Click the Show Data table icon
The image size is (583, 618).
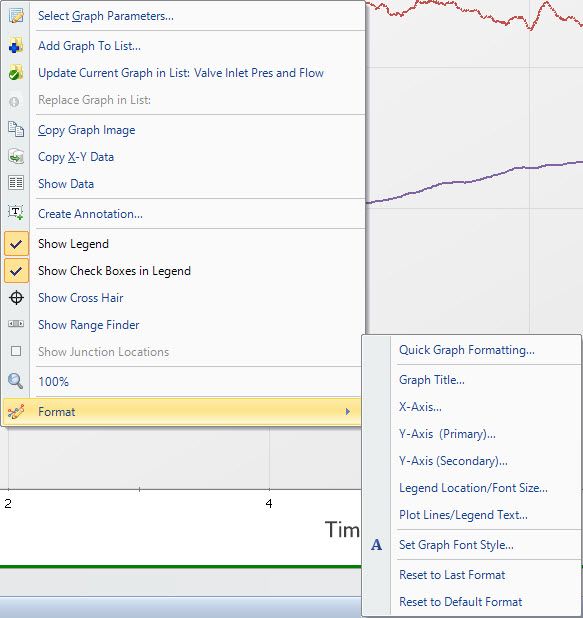point(16,183)
